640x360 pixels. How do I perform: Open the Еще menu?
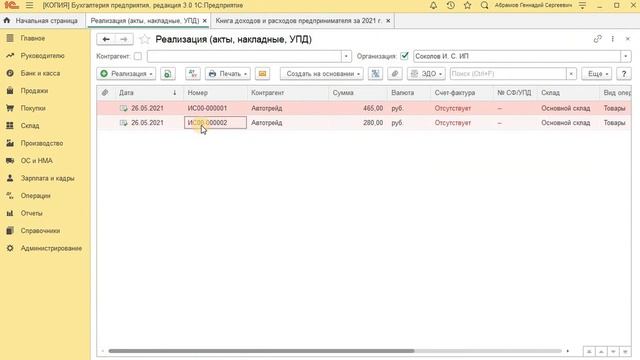coord(596,73)
